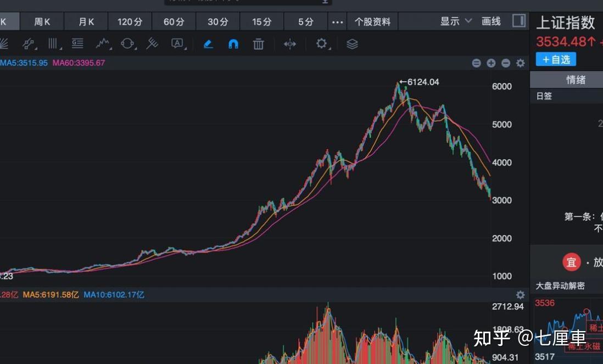Select the trend line drawing tool
The width and height of the screenshot is (603, 364).
29,44
